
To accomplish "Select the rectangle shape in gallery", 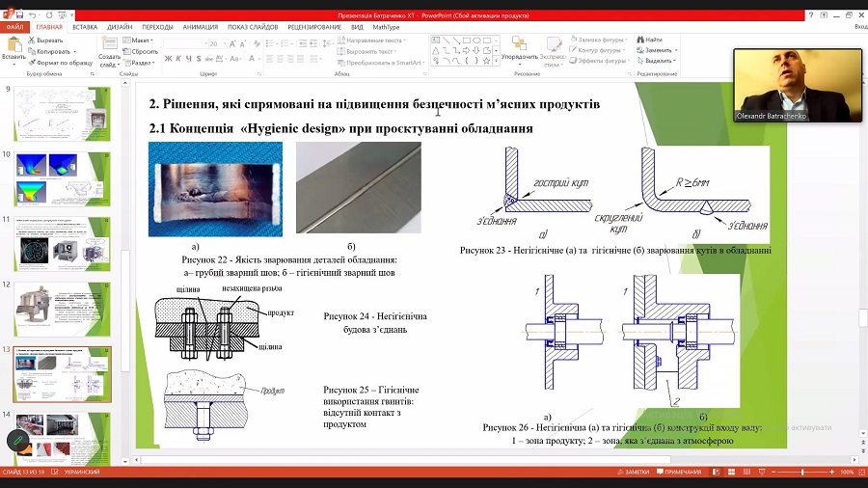I will pyautogui.click(x=466, y=41).
